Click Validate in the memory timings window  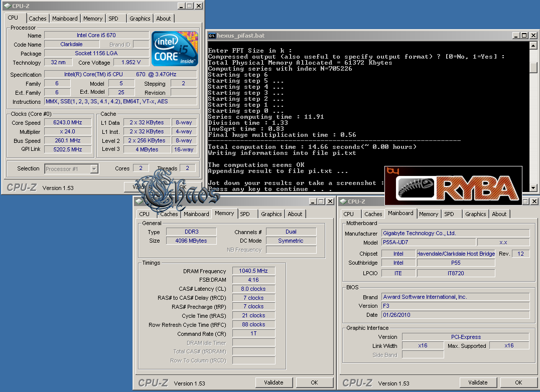[274, 382]
